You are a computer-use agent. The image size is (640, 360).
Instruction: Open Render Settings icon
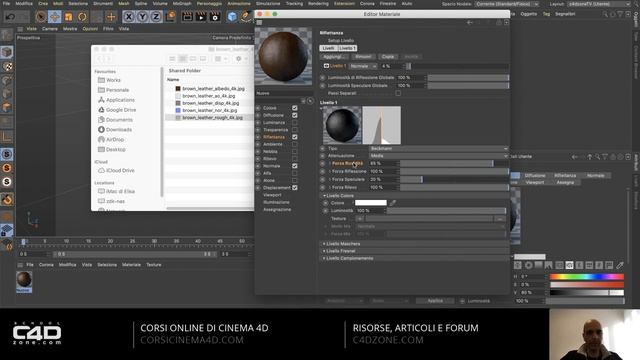point(215,17)
